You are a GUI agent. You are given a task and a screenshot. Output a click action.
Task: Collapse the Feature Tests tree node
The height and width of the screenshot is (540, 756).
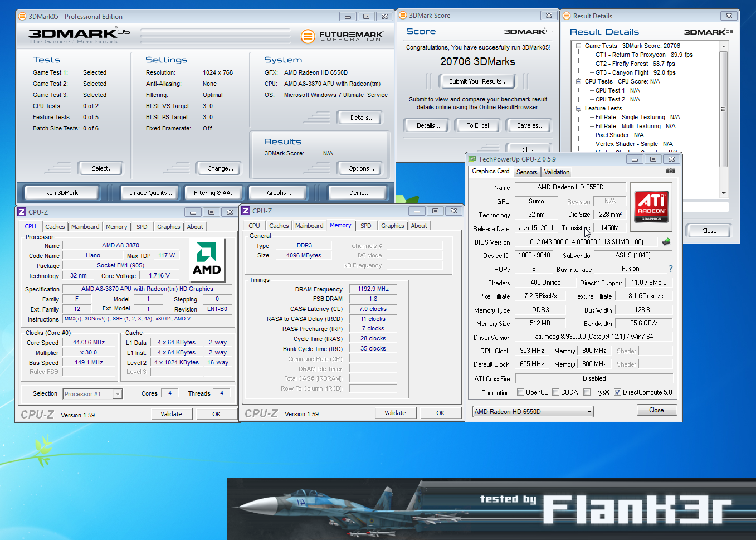[x=579, y=108]
